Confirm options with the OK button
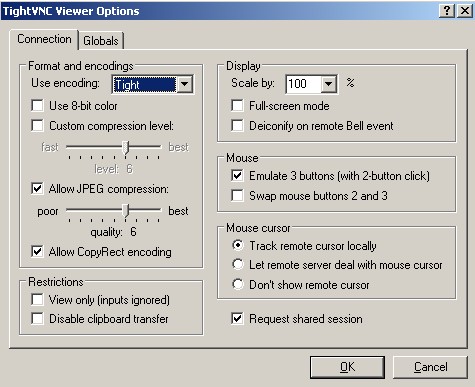This screenshot has width=475, height=387. [x=347, y=367]
